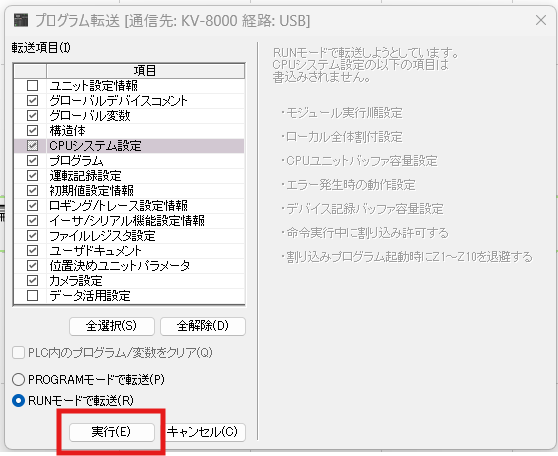Toggle the CPUシステム設定 checkbox
Viewport: 558px width, 456px height.
tap(32, 146)
